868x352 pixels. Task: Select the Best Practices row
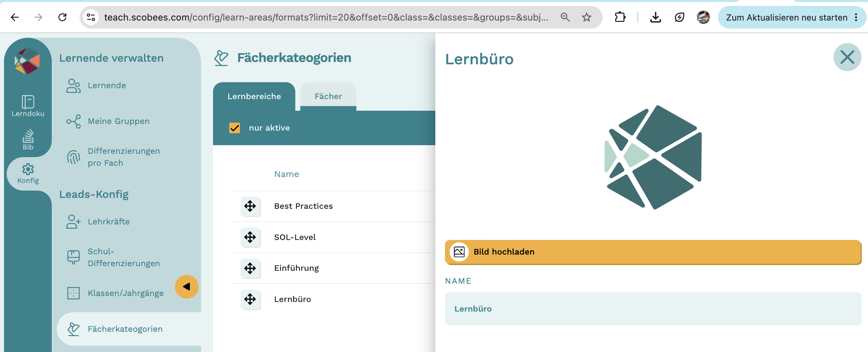click(333, 206)
